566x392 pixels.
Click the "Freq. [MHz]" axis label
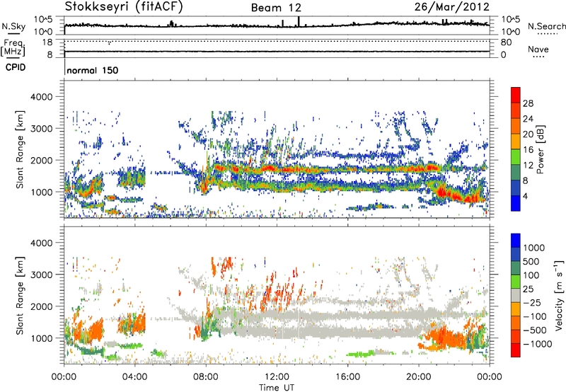(x=13, y=47)
